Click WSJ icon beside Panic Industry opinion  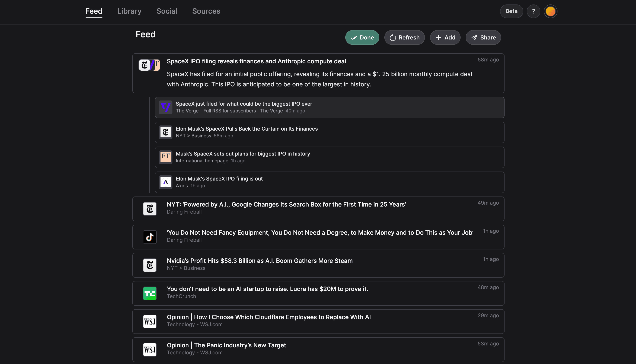[x=150, y=349]
